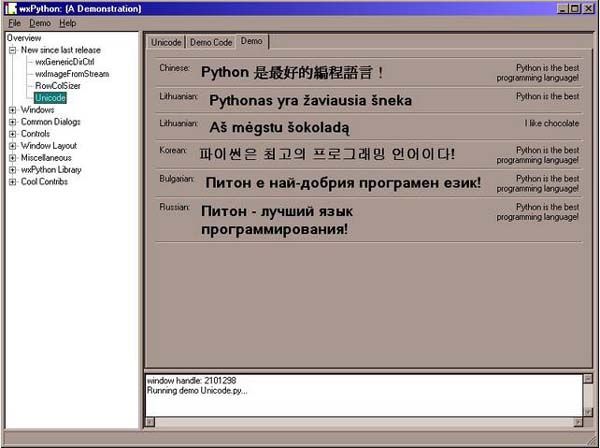Click the log panel scroll down arrow
This screenshot has height=448, width=600.
click(x=588, y=412)
